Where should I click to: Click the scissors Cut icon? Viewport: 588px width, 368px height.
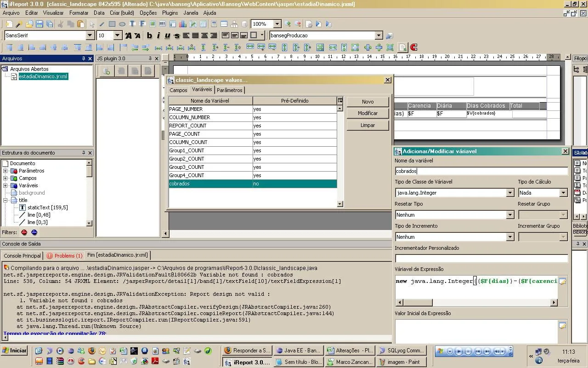click(60, 24)
